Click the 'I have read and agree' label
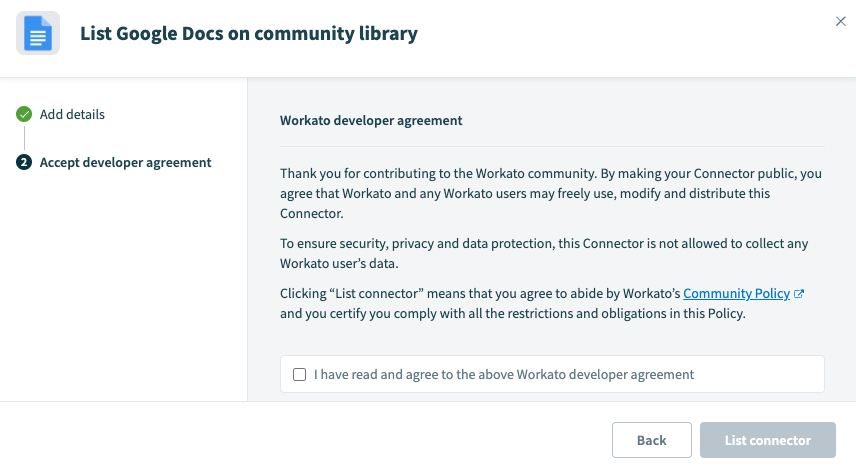 click(x=504, y=374)
